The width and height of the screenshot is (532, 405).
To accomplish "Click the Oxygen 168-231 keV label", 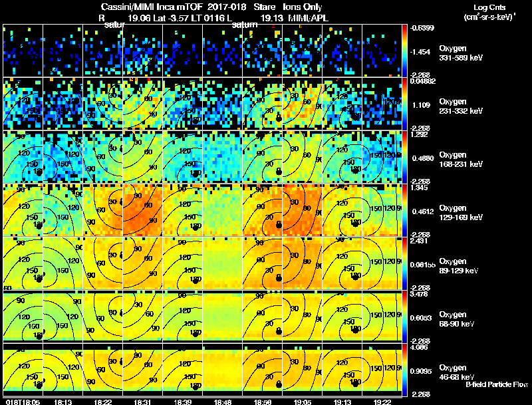I will pyautogui.click(x=460, y=160).
